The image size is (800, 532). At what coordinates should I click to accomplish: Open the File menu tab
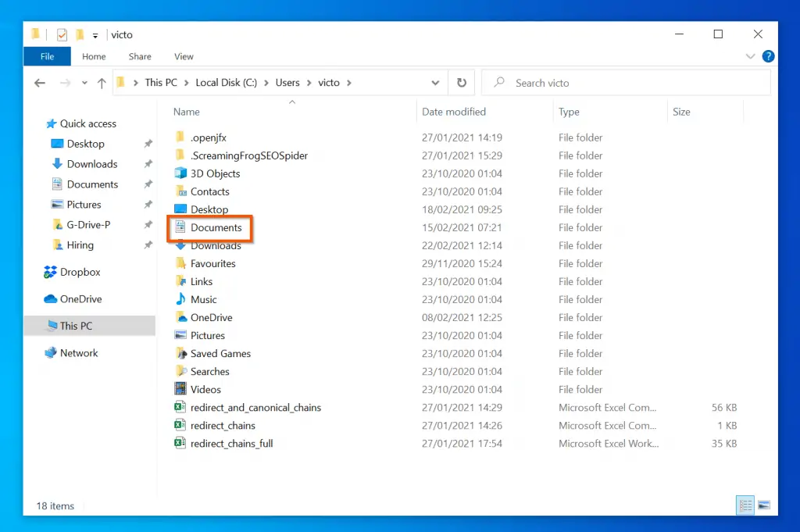(x=47, y=56)
